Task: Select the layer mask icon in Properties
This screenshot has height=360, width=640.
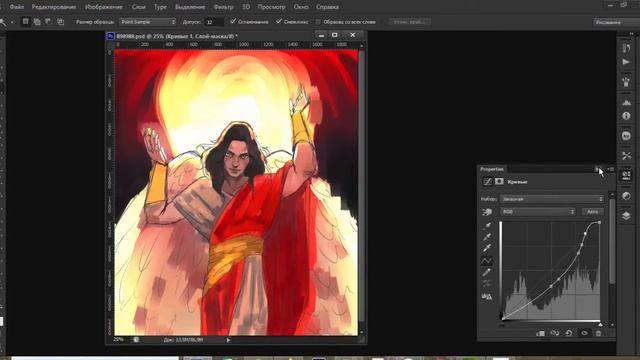Action: 499,181
